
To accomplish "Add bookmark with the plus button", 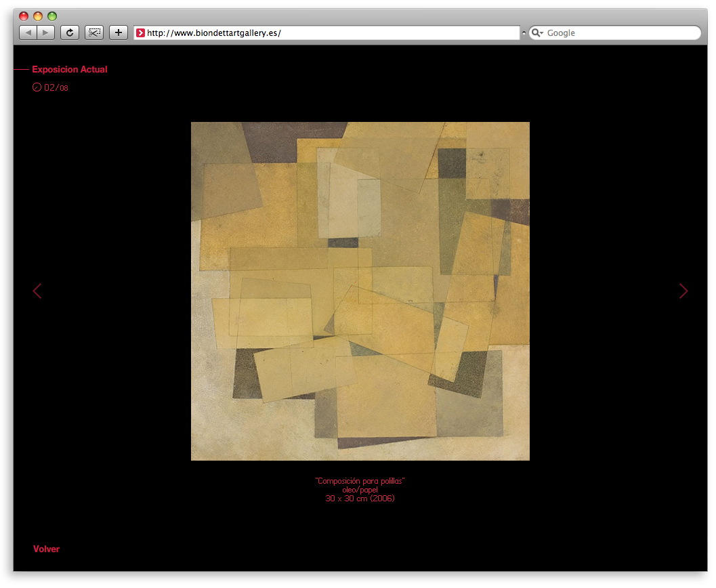I will point(119,33).
